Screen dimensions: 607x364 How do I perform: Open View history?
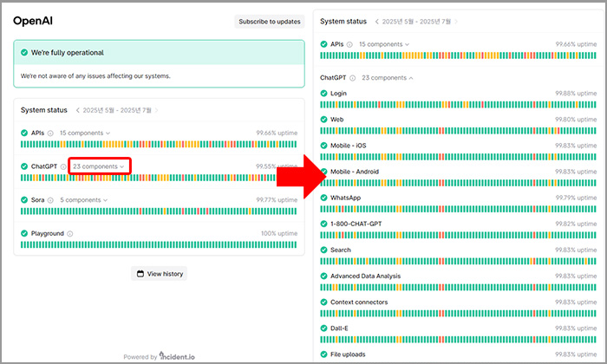(x=159, y=274)
